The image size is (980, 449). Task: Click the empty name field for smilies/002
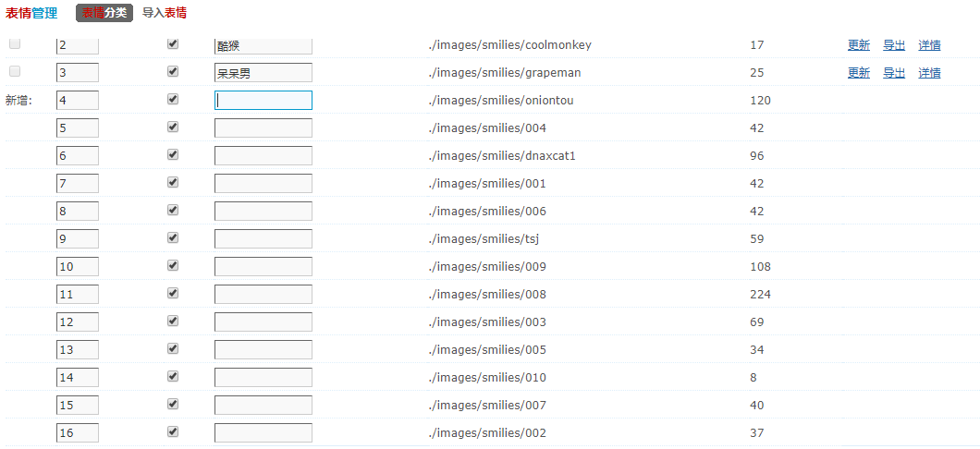pos(263,432)
